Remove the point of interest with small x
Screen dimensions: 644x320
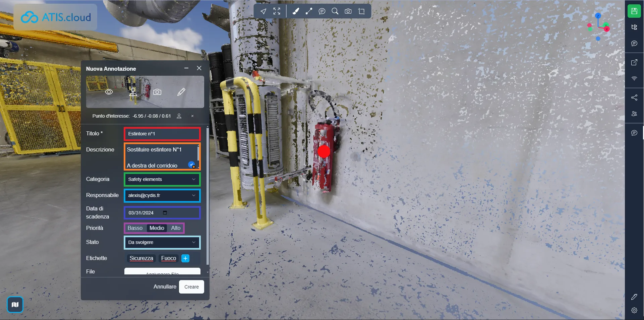coord(192,116)
